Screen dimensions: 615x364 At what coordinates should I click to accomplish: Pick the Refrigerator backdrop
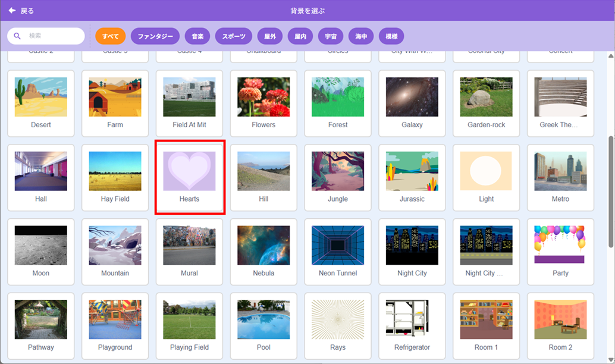[x=412, y=325]
